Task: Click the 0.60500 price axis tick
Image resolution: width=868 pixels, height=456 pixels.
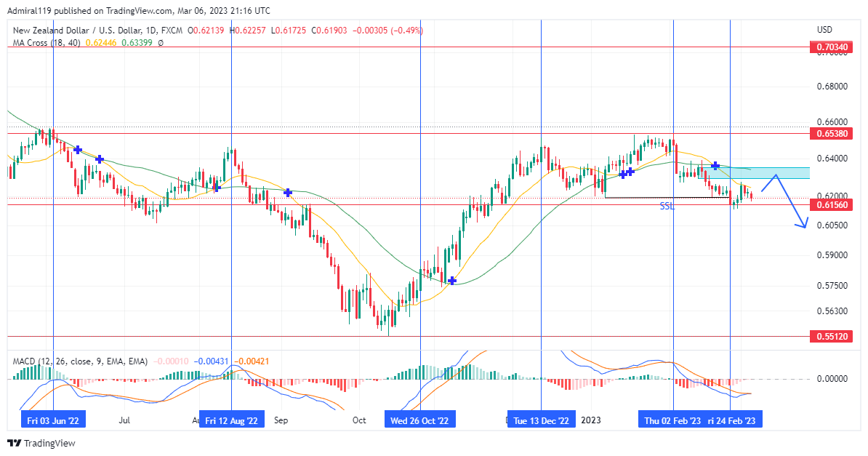Action: (832, 225)
